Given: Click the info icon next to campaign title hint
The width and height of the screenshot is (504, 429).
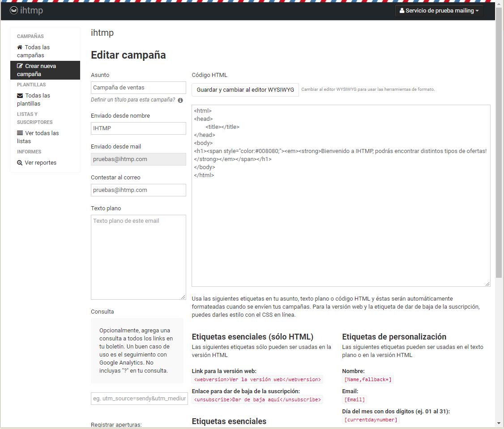Looking at the screenshot, I should pyautogui.click(x=180, y=100).
